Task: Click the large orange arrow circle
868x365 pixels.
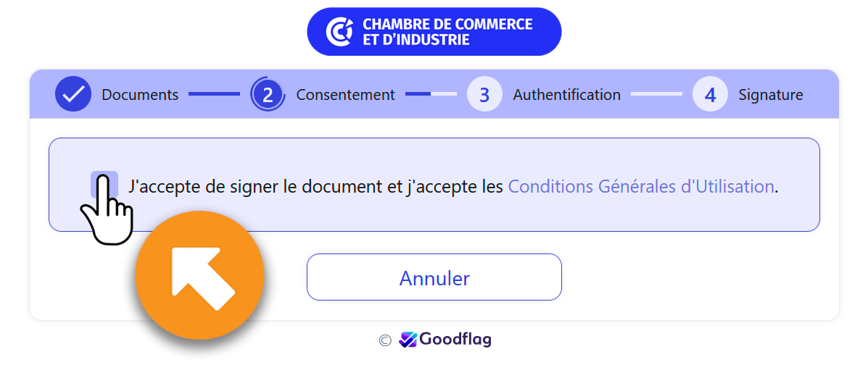Action: 199,275
